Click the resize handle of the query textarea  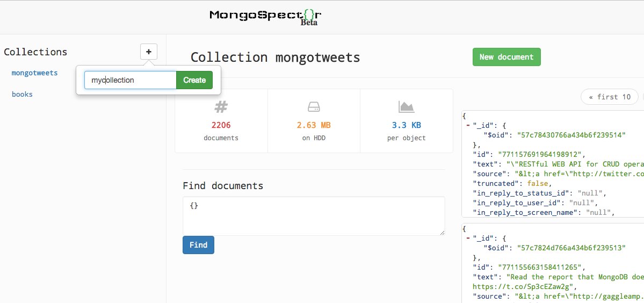(442, 233)
